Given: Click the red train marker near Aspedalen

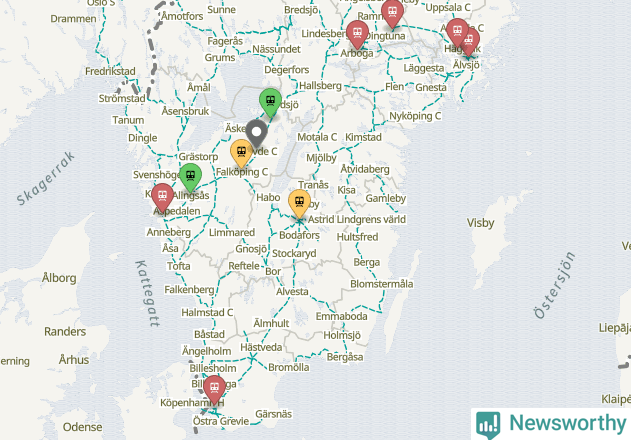Looking at the screenshot, I should [163, 197].
